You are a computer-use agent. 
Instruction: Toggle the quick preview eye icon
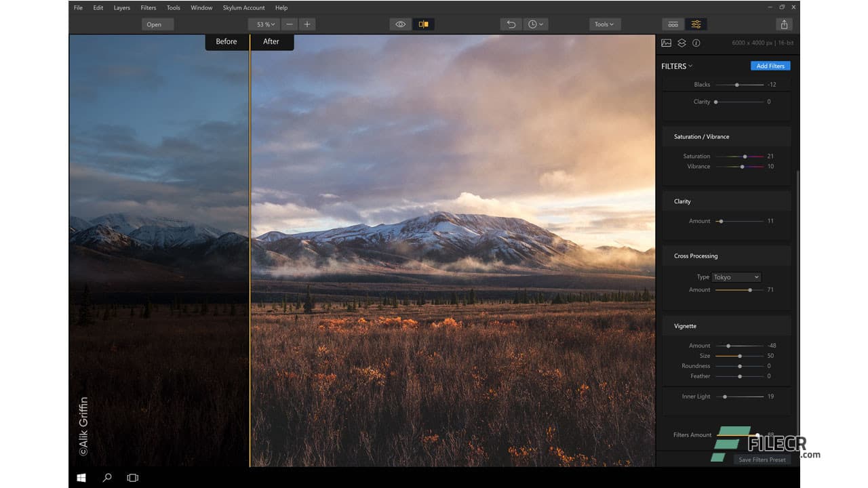point(399,24)
